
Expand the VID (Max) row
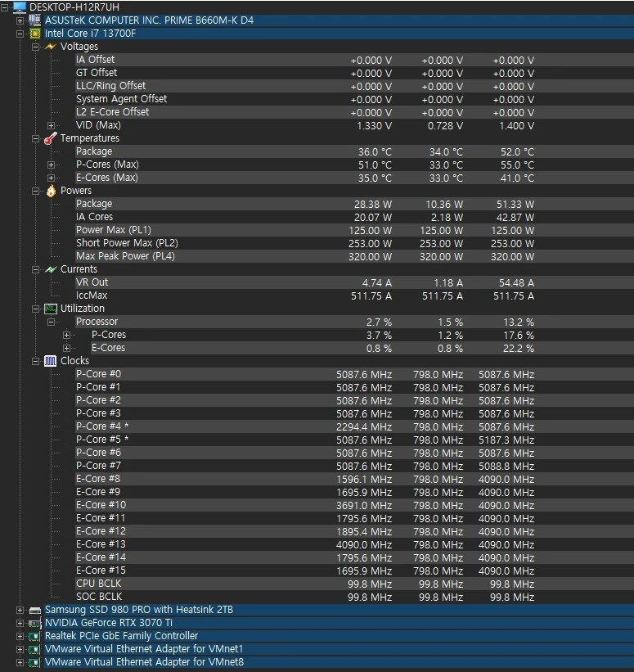pyautogui.click(x=51, y=125)
